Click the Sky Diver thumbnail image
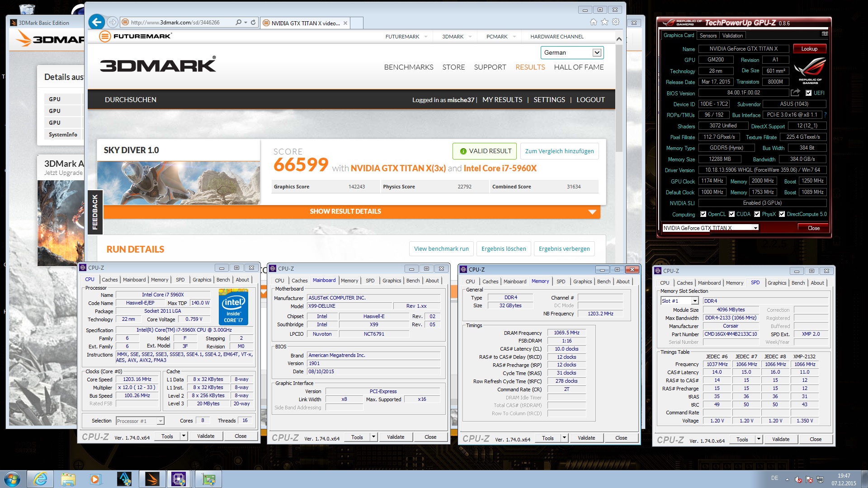This screenshot has width=868, height=488. click(x=179, y=183)
